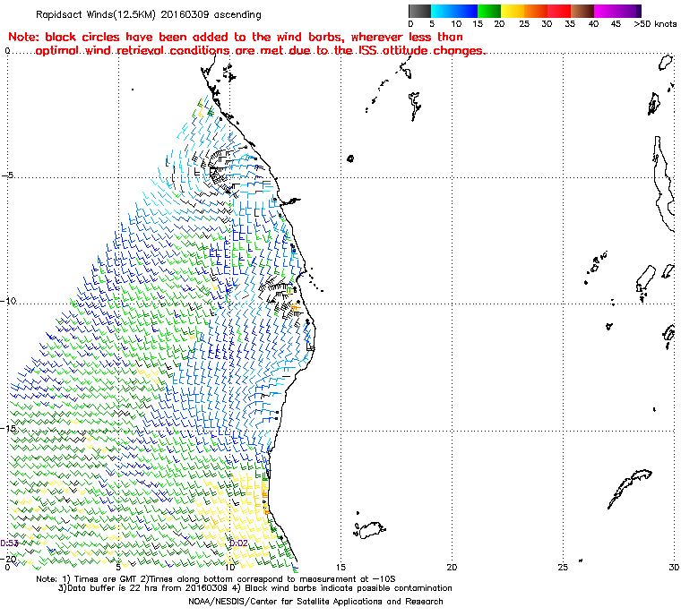Image resolution: width=681 pixels, height=616 pixels.
Task: Click the title 'Rapidscat Winds(12.5KM) 20160309 ascending'
Action: tap(149, 14)
